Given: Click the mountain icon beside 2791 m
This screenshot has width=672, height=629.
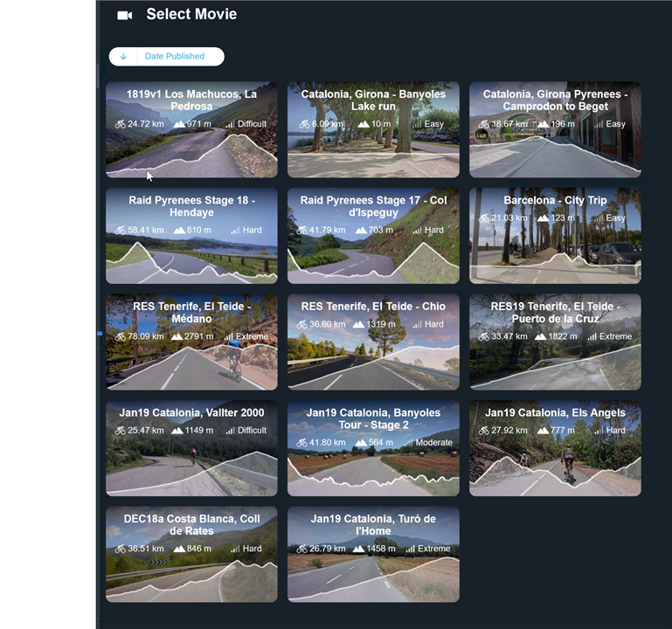Looking at the screenshot, I should coord(177,337).
